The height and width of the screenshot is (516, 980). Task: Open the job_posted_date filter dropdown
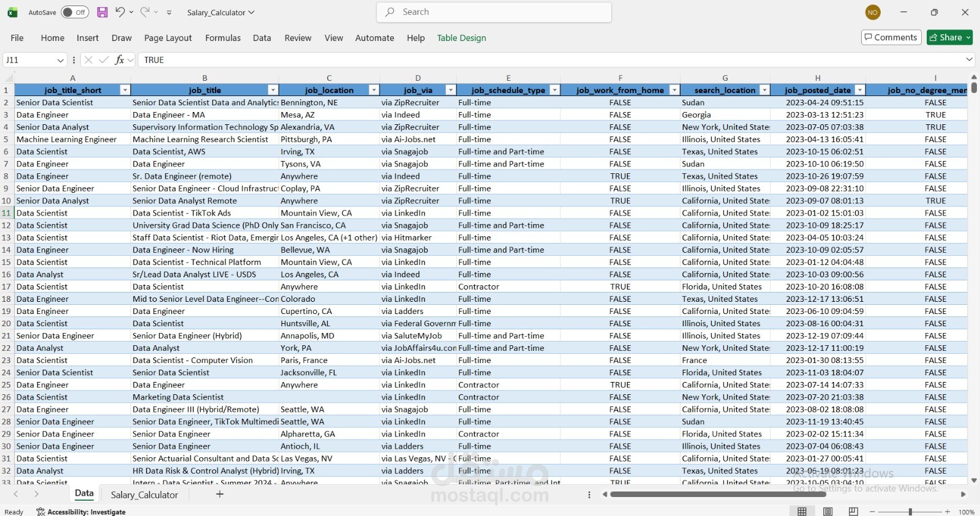860,90
